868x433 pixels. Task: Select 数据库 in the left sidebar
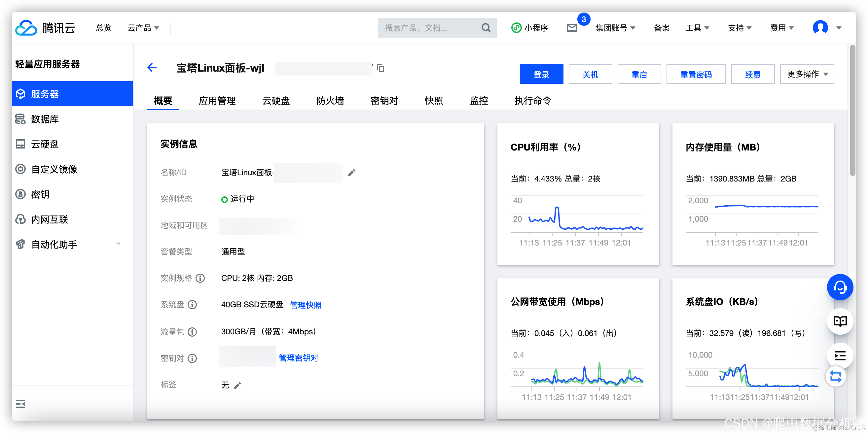point(44,119)
